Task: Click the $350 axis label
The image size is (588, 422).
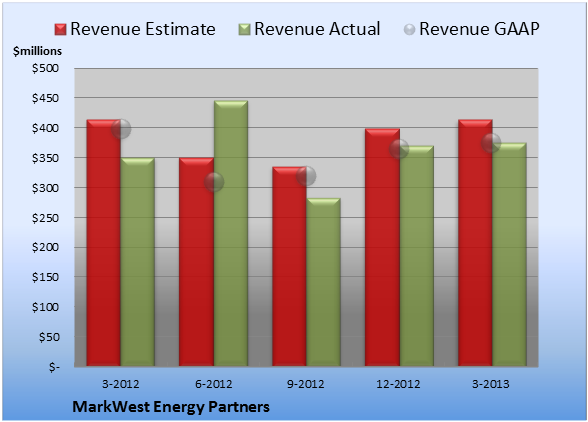Action: point(45,158)
